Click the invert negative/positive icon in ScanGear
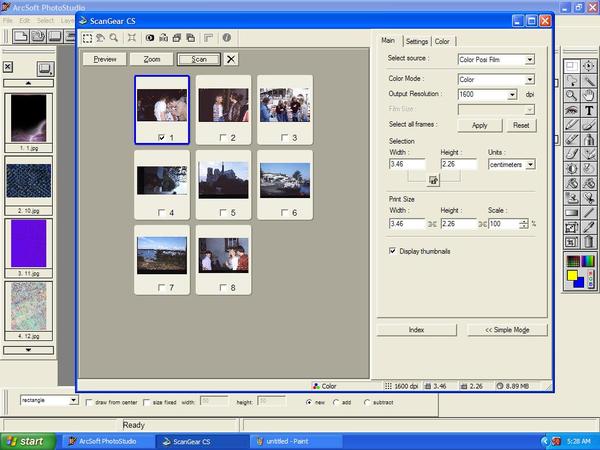Viewport: 600px width, 450px height. point(150,38)
